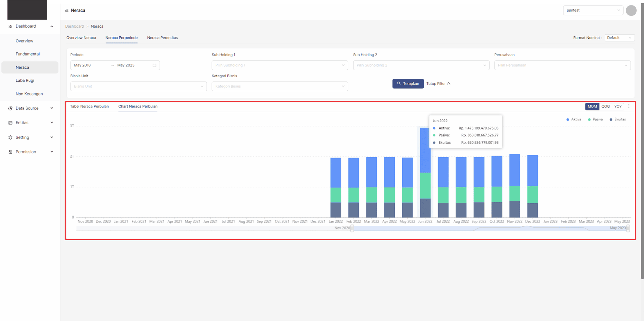Click the Terapkan search button

pyautogui.click(x=408, y=84)
